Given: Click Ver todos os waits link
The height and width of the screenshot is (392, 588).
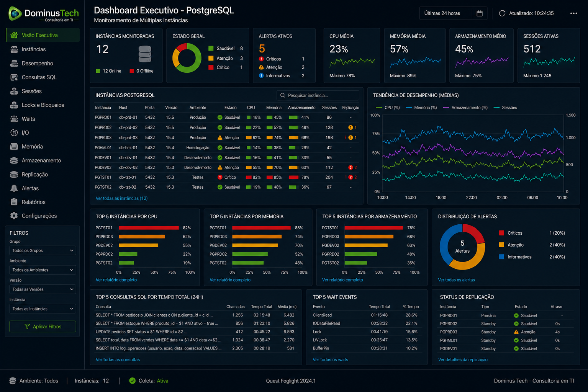Looking at the screenshot, I should click(x=330, y=359).
